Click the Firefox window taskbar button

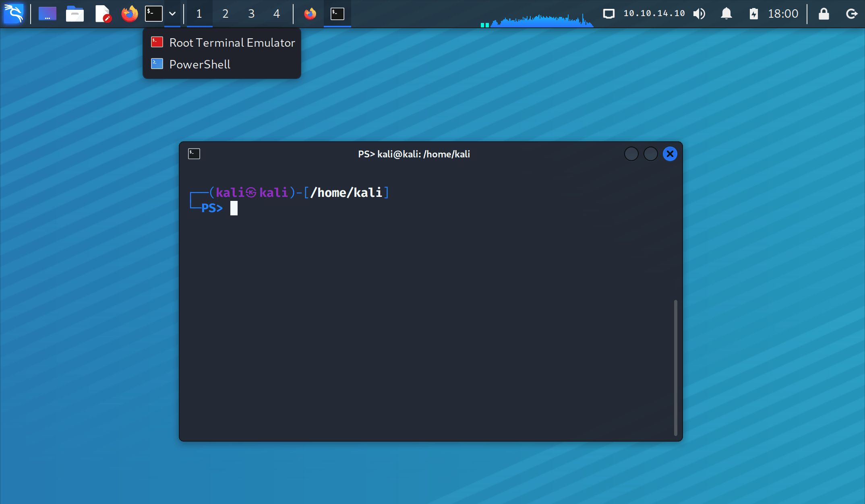[310, 14]
